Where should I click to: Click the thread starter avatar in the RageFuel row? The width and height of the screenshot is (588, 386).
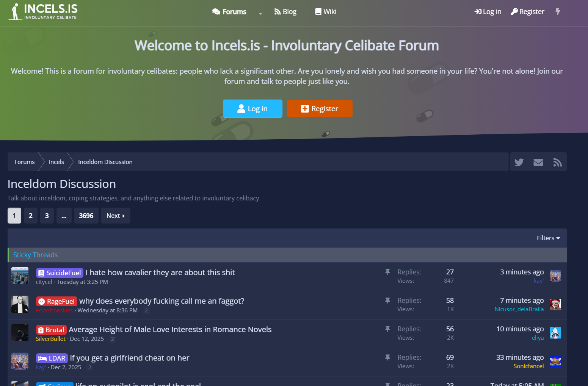coord(20,304)
